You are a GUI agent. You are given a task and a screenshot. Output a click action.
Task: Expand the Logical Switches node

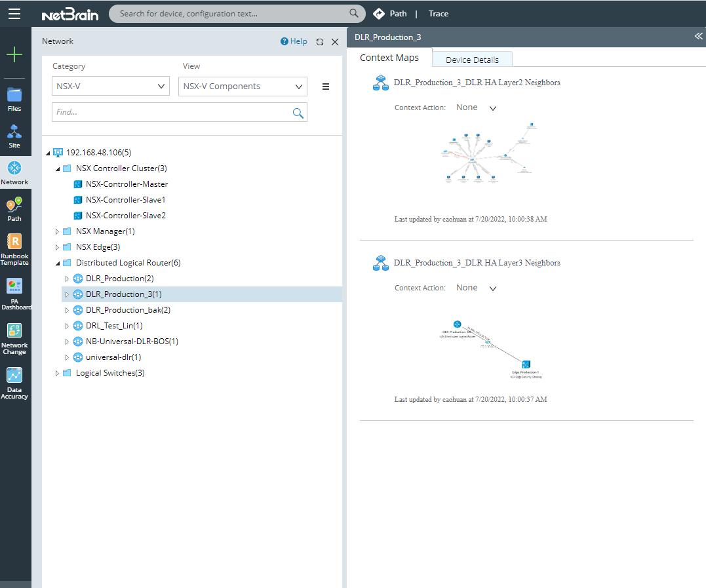pyautogui.click(x=57, y=373)
